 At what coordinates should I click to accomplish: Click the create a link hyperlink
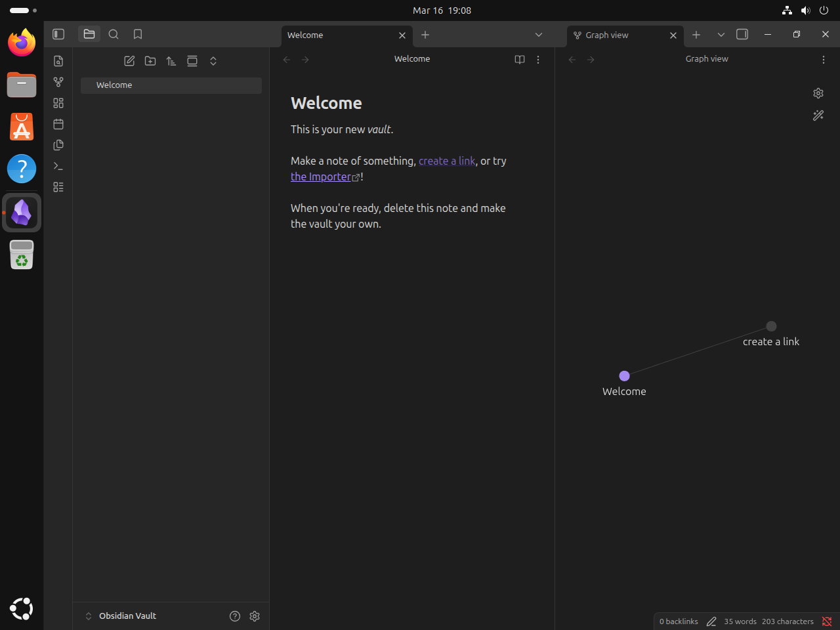[447, 161]
